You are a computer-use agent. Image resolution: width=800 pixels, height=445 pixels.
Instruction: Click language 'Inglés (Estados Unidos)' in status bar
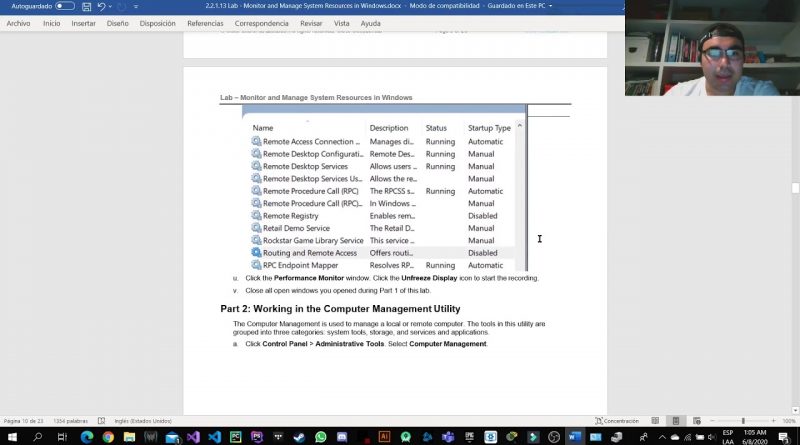tap(143, 421)
